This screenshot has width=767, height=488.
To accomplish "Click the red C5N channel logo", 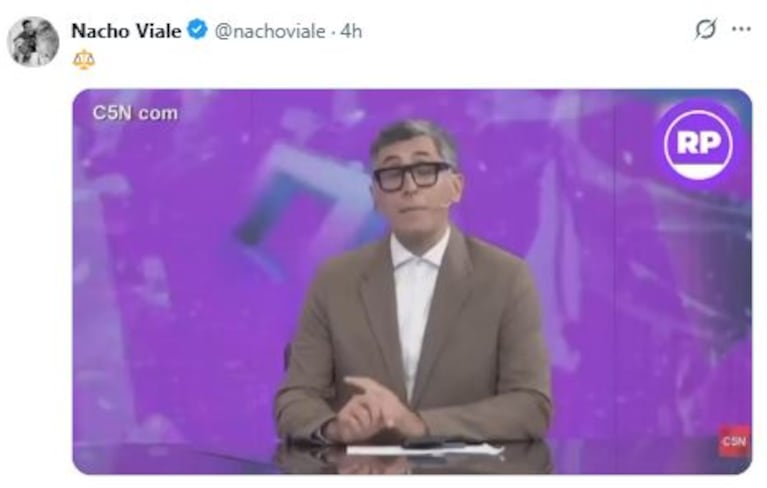I will pyautogui.click(x=734, y=441).
